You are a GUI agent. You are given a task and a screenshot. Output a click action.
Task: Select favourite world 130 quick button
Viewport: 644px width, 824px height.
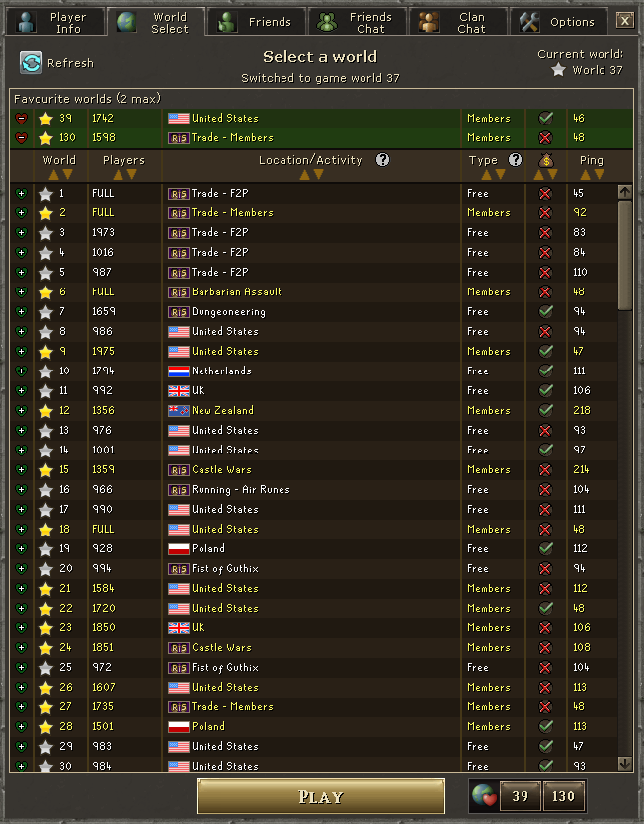pyautogui.click(x=563, y=796)
